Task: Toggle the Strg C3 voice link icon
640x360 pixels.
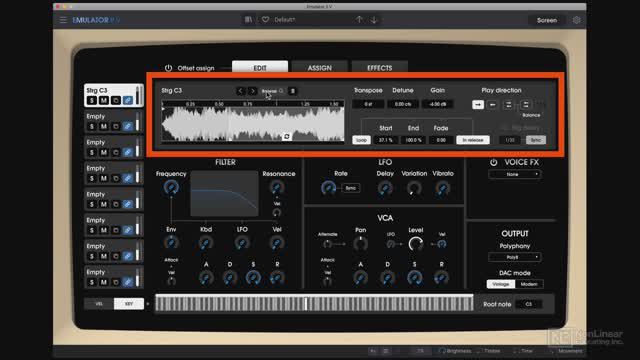Action: click(x=128, y=100)
